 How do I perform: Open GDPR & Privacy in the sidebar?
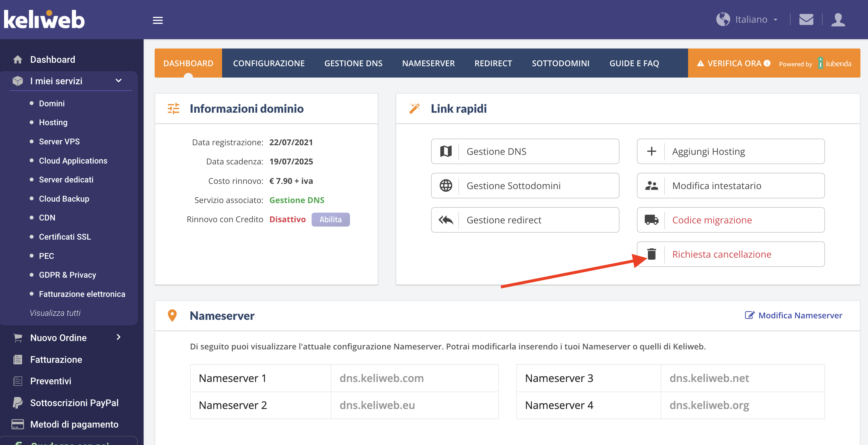click(x=67, y=275)
